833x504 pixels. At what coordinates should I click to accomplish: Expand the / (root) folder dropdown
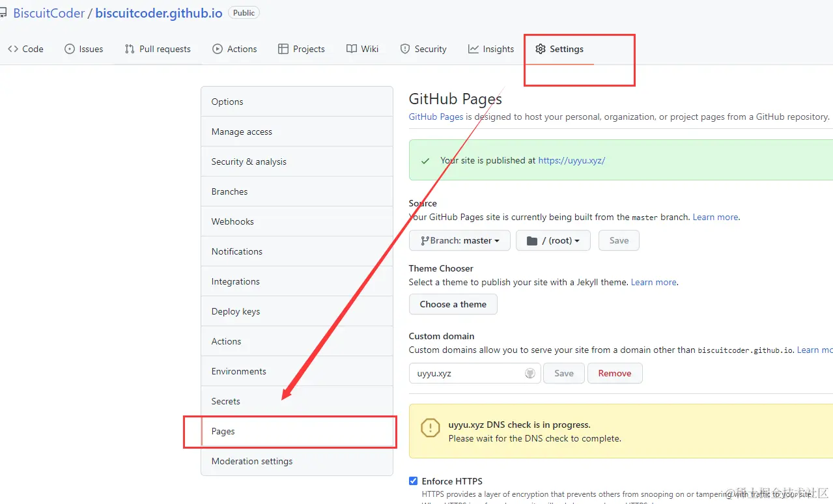pos(553,240)
